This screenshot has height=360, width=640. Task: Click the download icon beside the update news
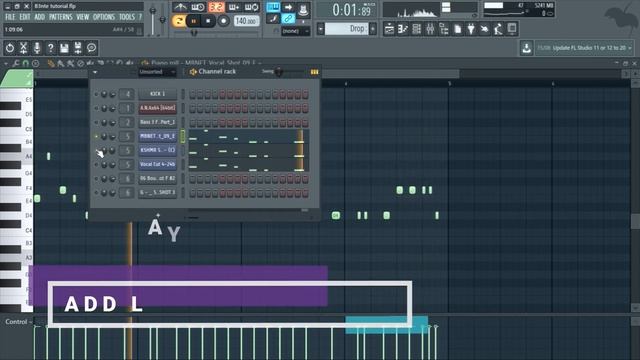526,48
